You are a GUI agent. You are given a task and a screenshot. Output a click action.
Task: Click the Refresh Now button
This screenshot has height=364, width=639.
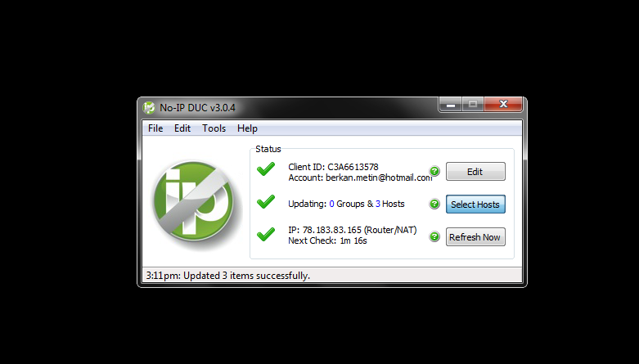coord(475,237)
